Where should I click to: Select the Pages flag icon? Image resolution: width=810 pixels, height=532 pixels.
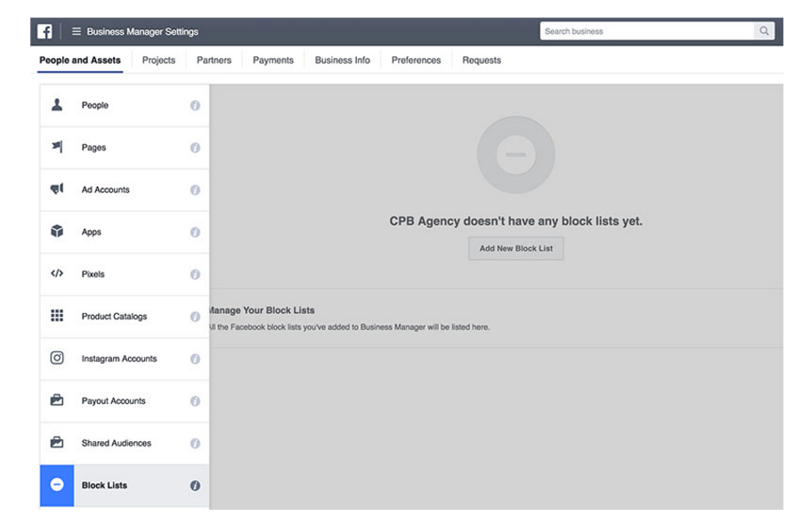click(57, 147)
